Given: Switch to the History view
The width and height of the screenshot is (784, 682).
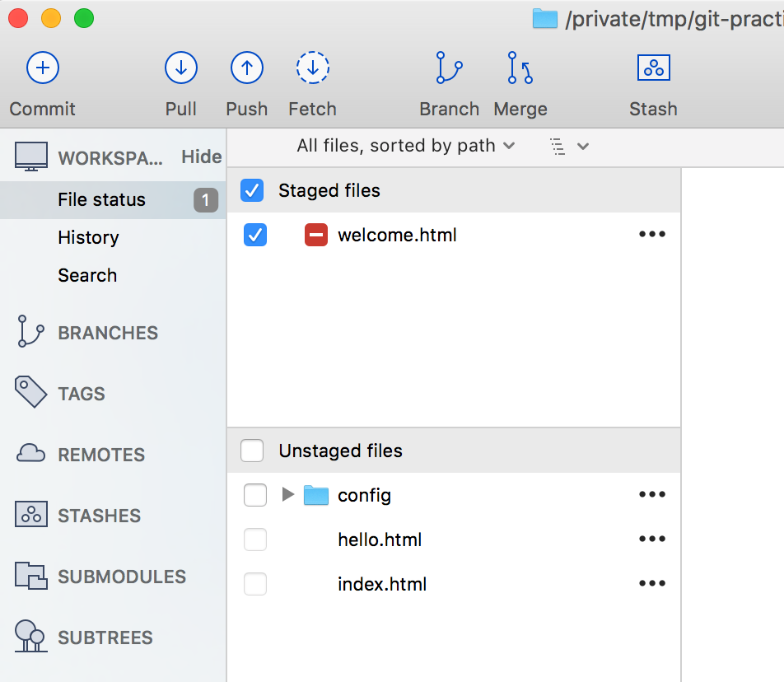Looking at the screenshot, I should coord(87,237).
